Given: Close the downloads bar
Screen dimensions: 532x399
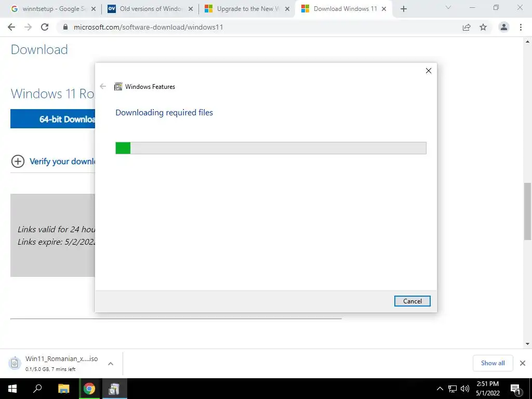Looking at the screenshot, I should point(523,363).
